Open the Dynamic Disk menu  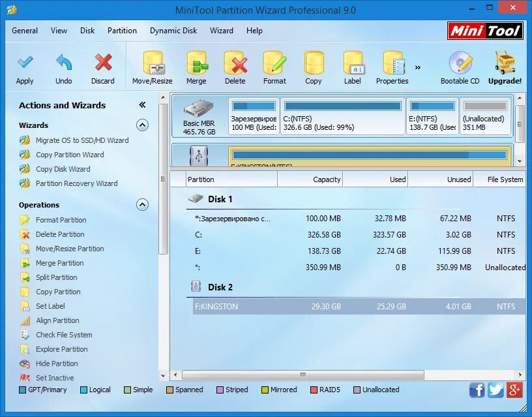173,31
